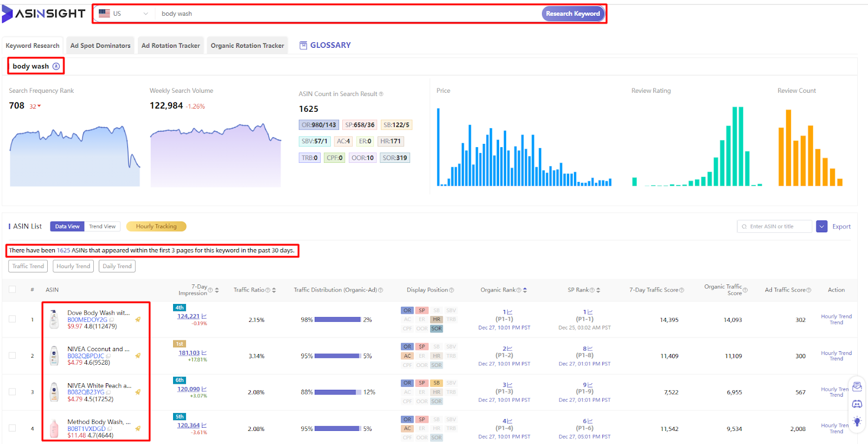This screenshot has height=444, width=868.
Task: Click the rocket icon in Dove row
Action: pos(138,319)
